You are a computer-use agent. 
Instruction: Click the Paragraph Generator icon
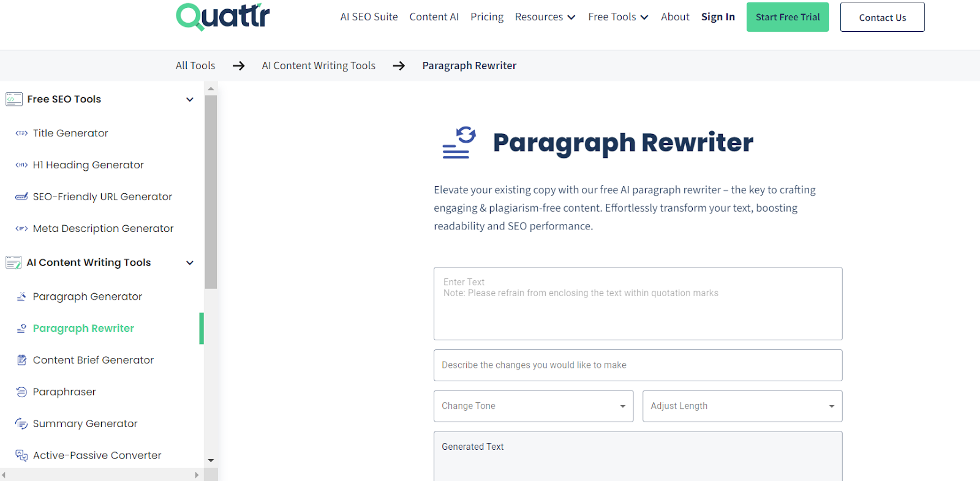pyautogui.click(x=21, y=297)
